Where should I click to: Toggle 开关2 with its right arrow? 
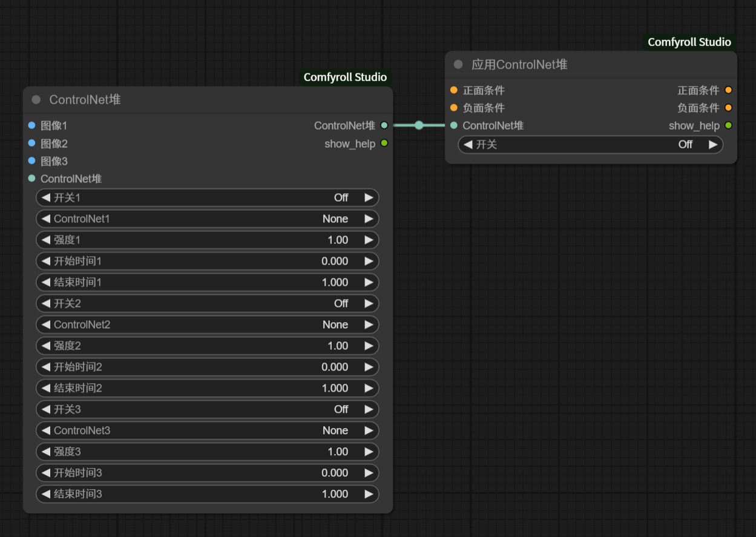(x=369, y=303)
